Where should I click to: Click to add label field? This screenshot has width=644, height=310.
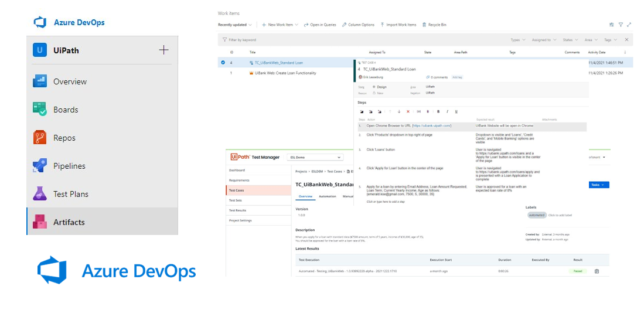point(560,215)
